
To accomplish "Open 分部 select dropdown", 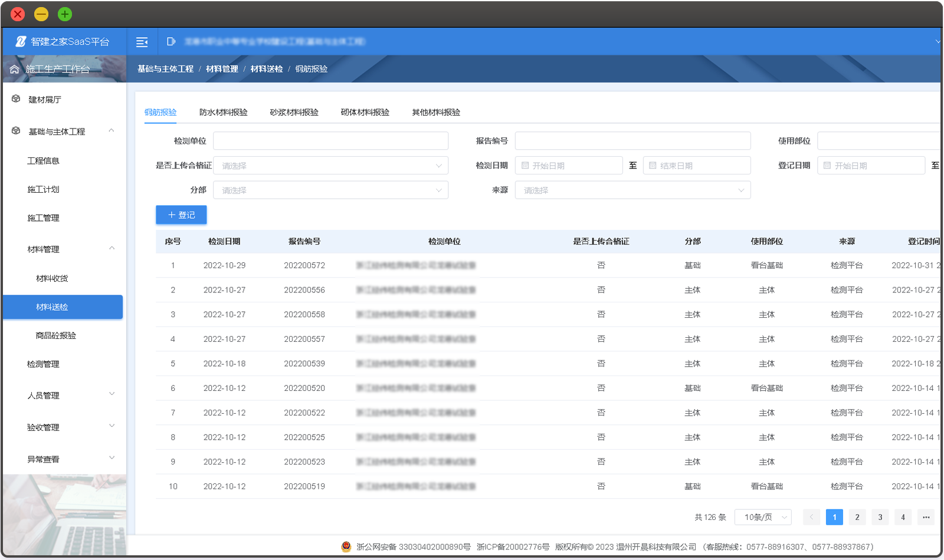I will (330, 190).
